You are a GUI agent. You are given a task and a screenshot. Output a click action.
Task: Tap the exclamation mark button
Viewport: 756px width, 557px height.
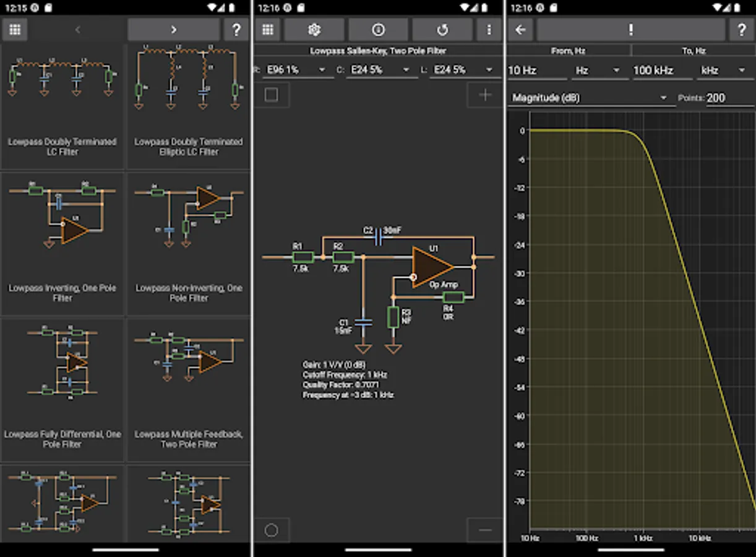point(630,30)
